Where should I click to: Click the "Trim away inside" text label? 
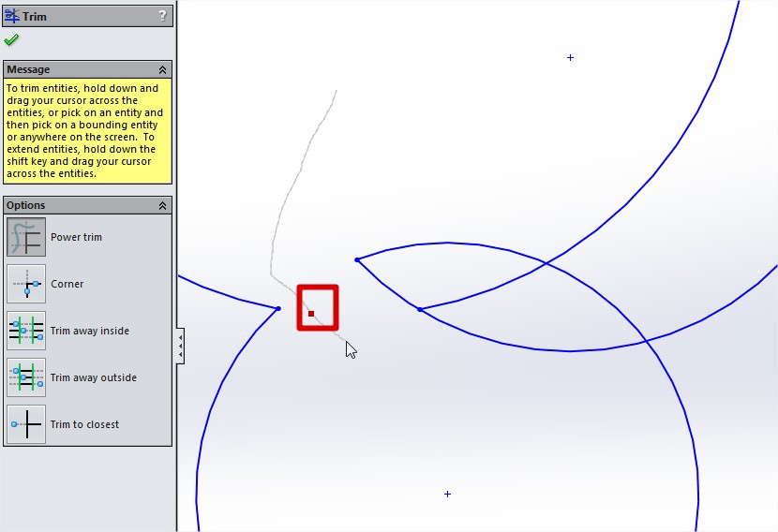[90, 331]
